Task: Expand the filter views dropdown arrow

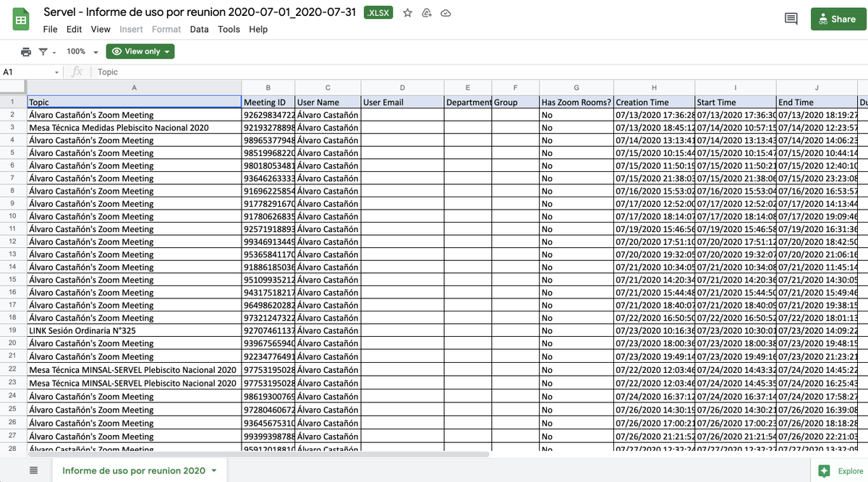Action: coord(54,52)
